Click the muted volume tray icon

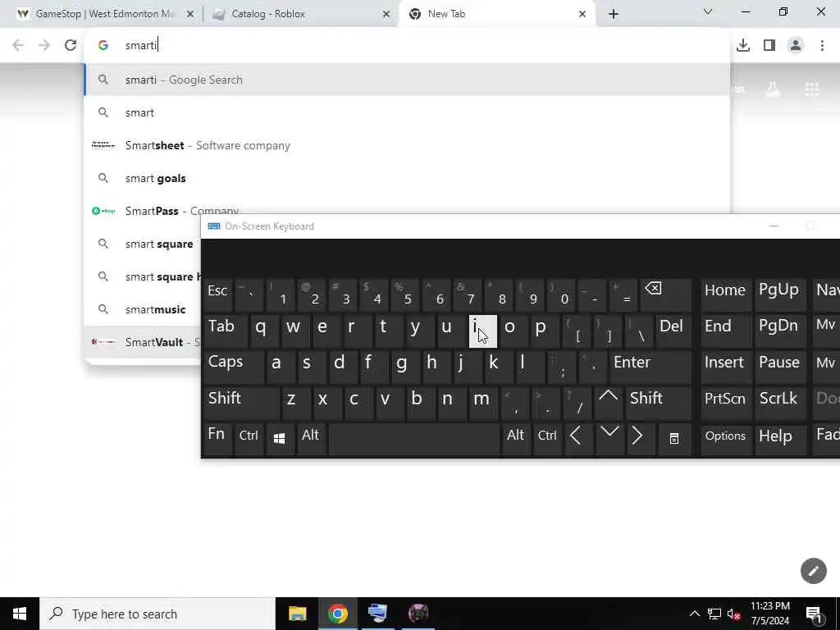coord(734,614)
